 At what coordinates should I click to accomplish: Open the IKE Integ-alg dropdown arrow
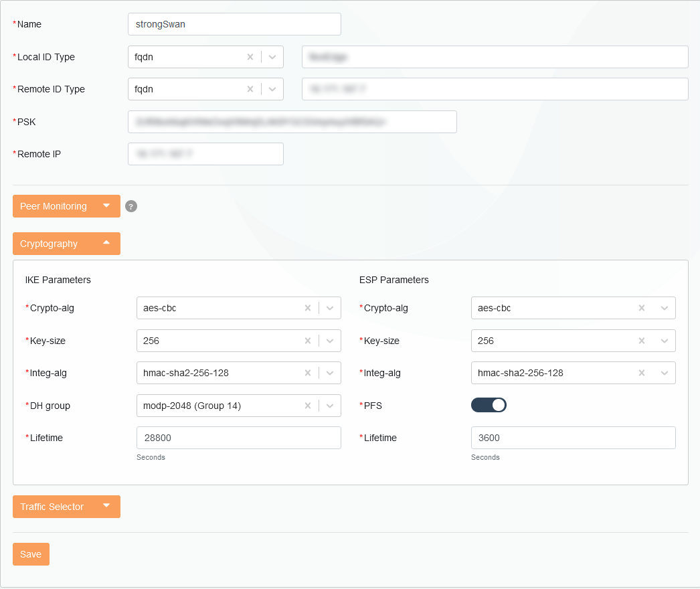tap(330, 373)
